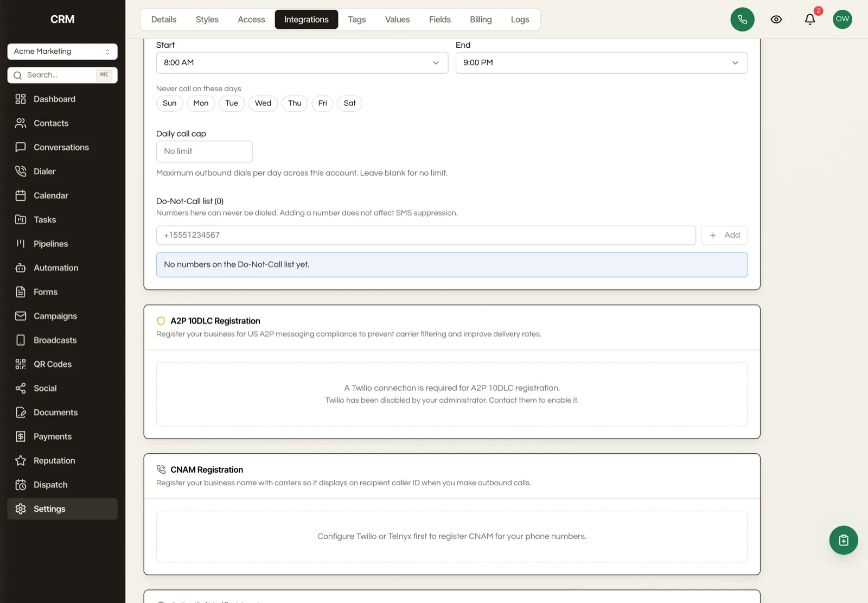Toggle Wed in never-call days
This screenshot has width=868, height=603.
coord(263,103)
